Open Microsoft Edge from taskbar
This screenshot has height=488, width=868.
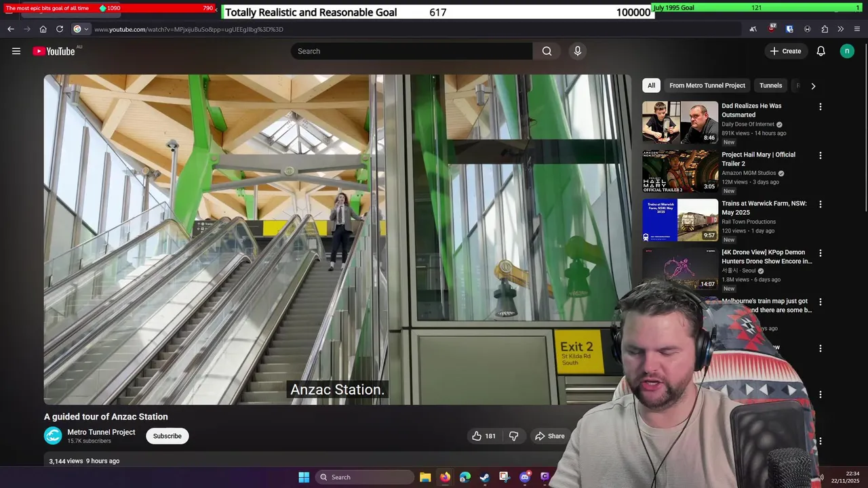465,477
